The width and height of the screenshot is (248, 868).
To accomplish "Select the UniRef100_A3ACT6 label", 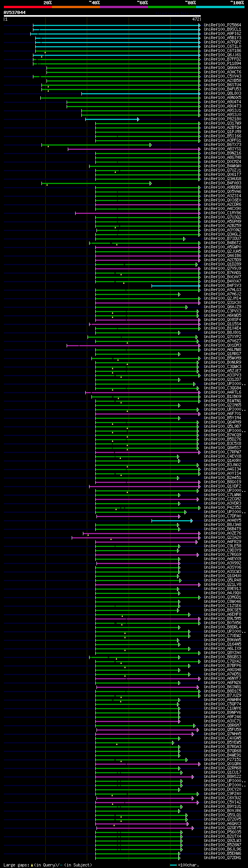I will [x=222, y=72].
